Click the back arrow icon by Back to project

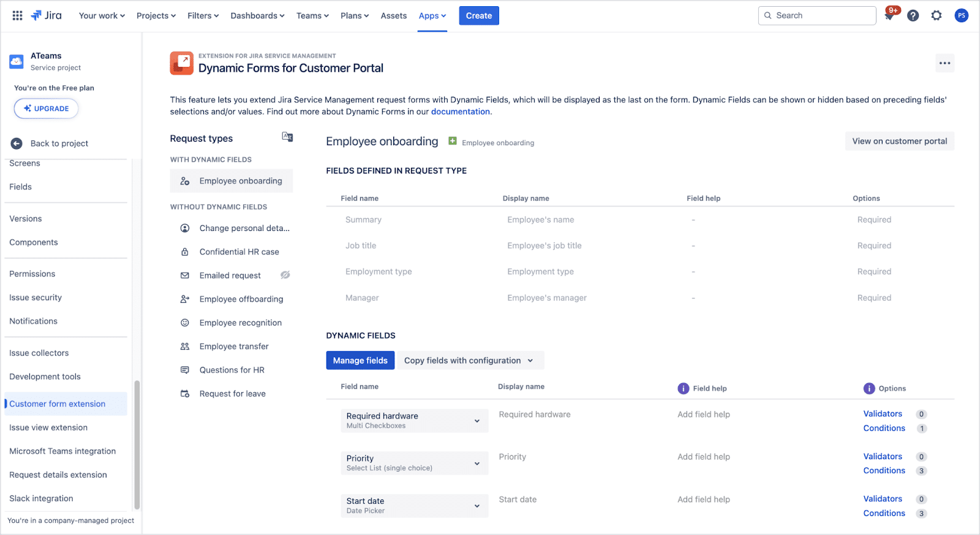(x=17, y=143)
